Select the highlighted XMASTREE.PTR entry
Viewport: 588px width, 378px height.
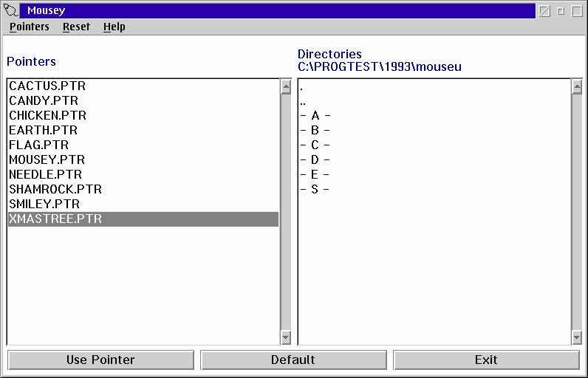point(143,219)
